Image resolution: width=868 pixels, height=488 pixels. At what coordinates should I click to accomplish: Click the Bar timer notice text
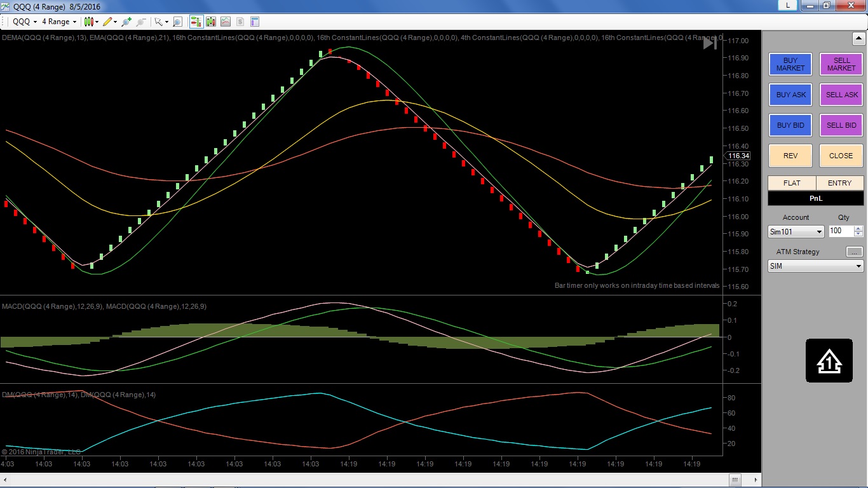click(637, 285)
